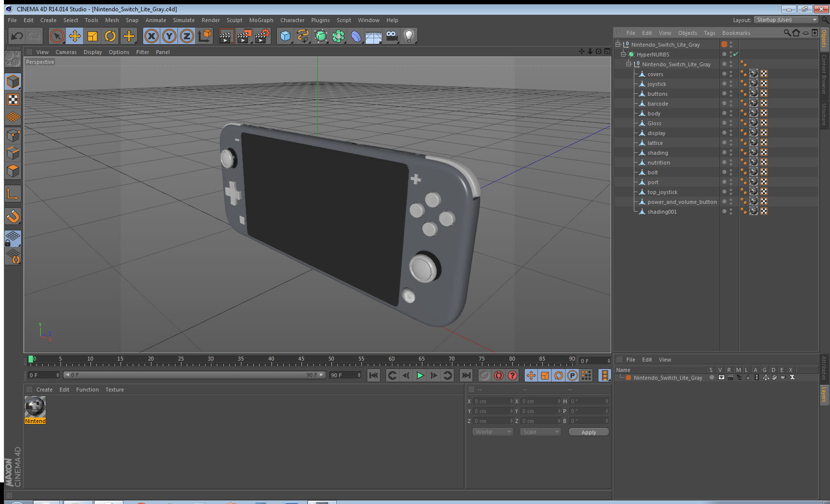Toggle Z axis lock
This screenshot has height=504, width=830.
pyautogui.click(x=187, y=36)
